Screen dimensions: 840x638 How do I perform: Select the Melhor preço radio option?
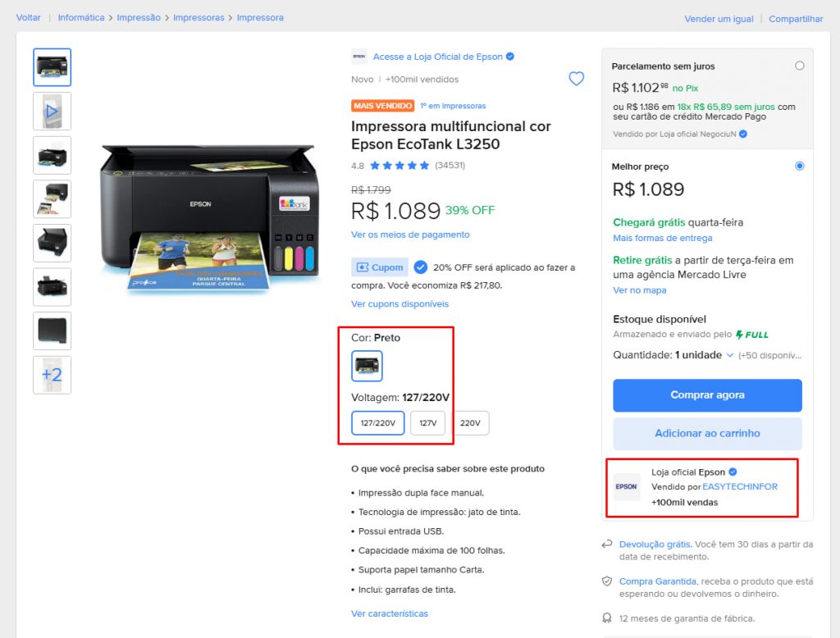coord(800,166)
